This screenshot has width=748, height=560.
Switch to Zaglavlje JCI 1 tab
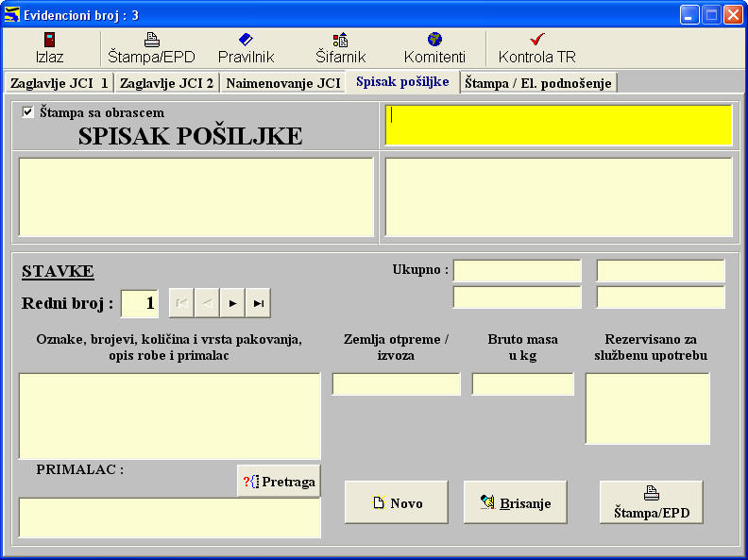pos(59,83)
